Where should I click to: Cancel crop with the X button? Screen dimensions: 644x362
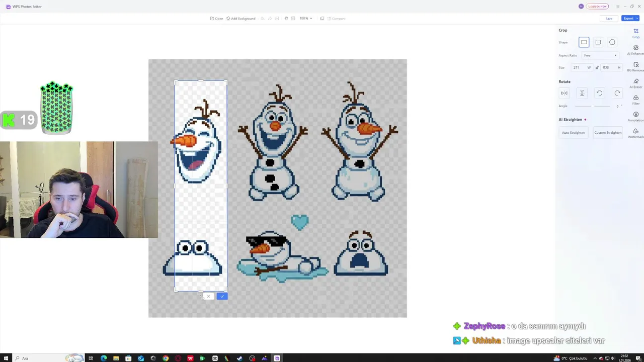click(208, 297)
